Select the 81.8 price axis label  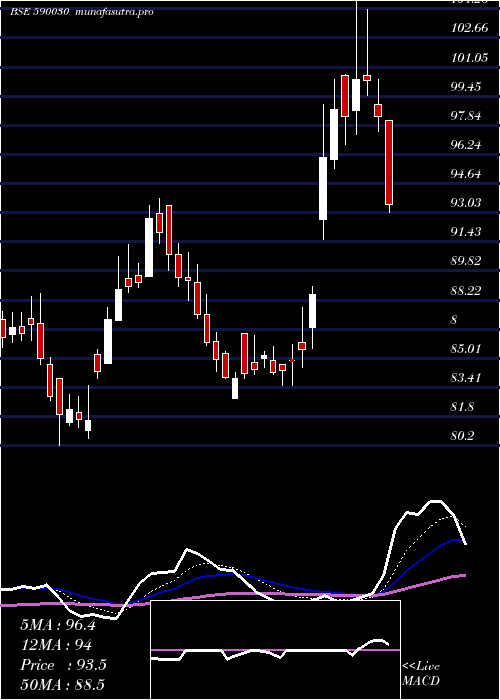(x=462, y=407)
